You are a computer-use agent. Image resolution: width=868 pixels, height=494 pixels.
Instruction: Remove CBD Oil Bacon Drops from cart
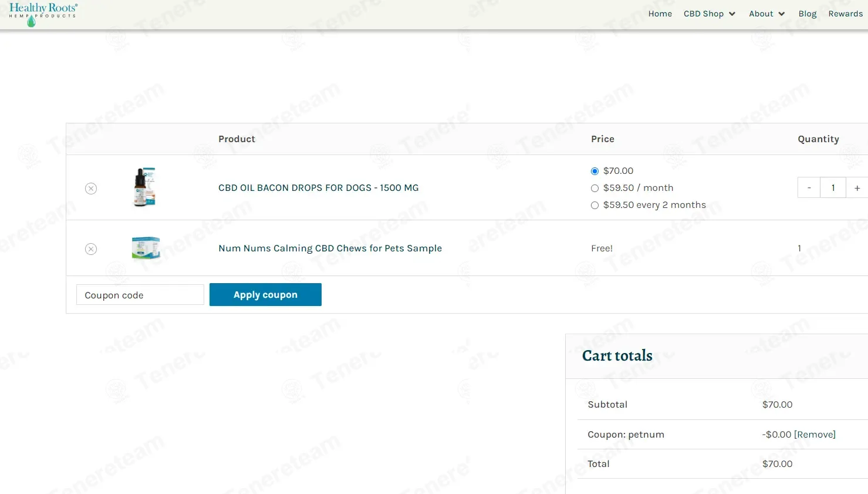pyautogui.click(x=91, y=189)
